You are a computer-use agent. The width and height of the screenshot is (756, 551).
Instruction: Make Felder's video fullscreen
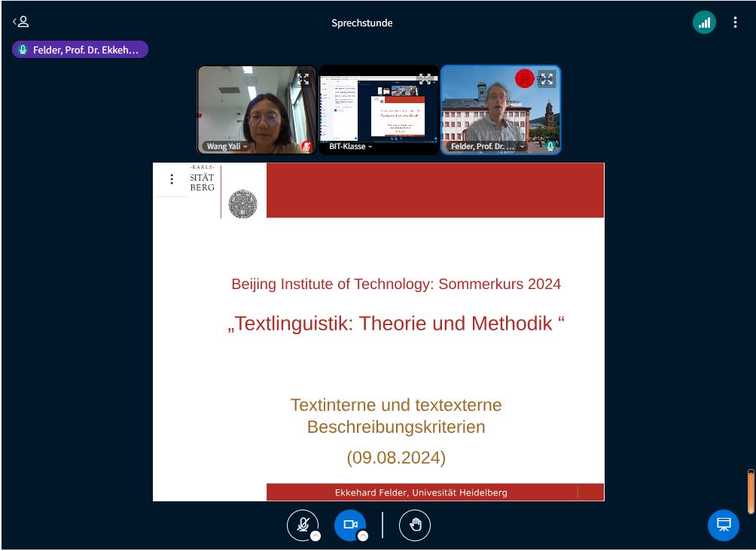click(x=546, y=79)
